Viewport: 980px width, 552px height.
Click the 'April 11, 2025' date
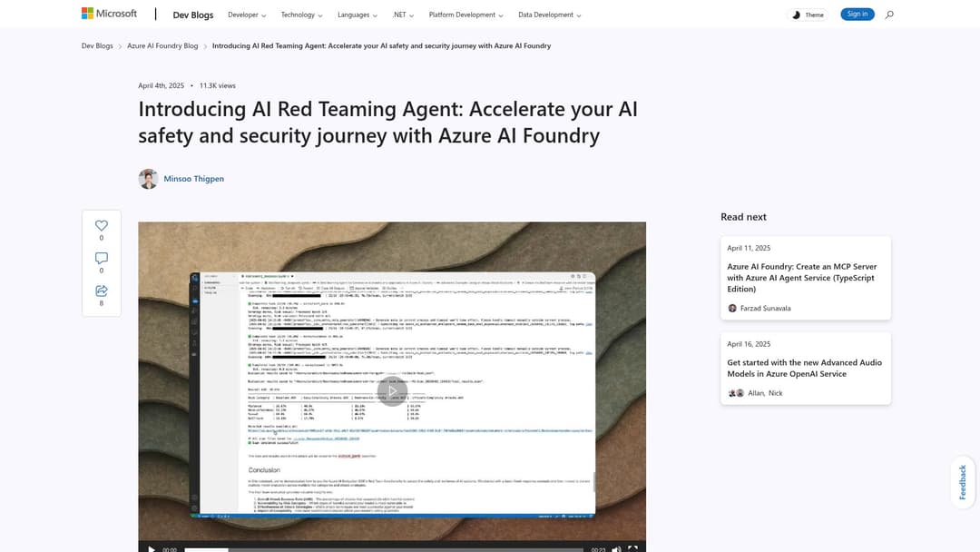pos(749,248)
